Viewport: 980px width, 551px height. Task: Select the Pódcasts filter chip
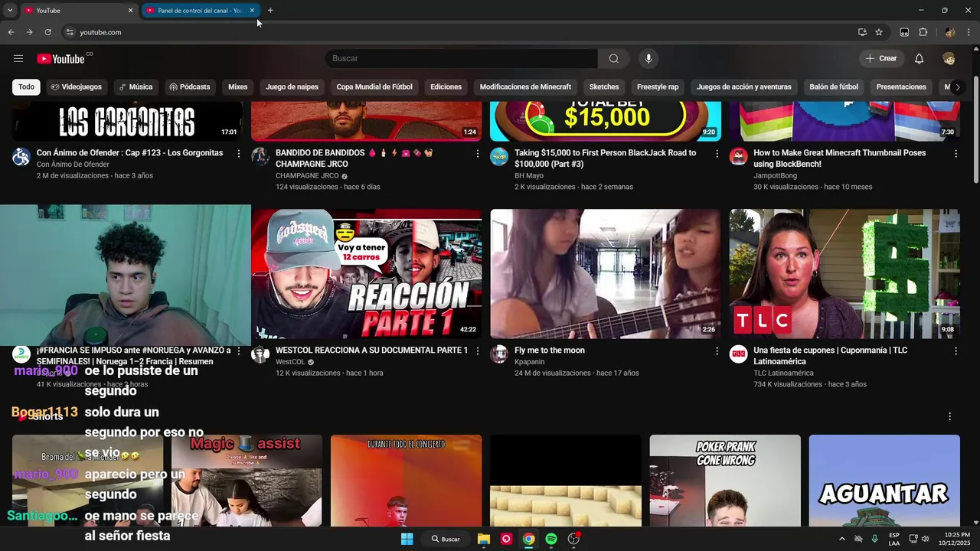(189, 87)
